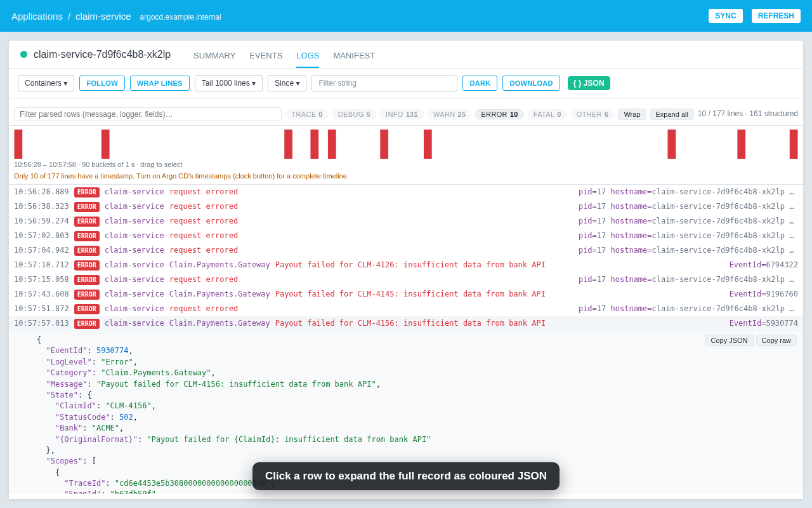Toggle the { } JSON parsing button
Image resolution: width=812 pixels, height=508 pixels.
pyautogui.click(x=589, y=83)
